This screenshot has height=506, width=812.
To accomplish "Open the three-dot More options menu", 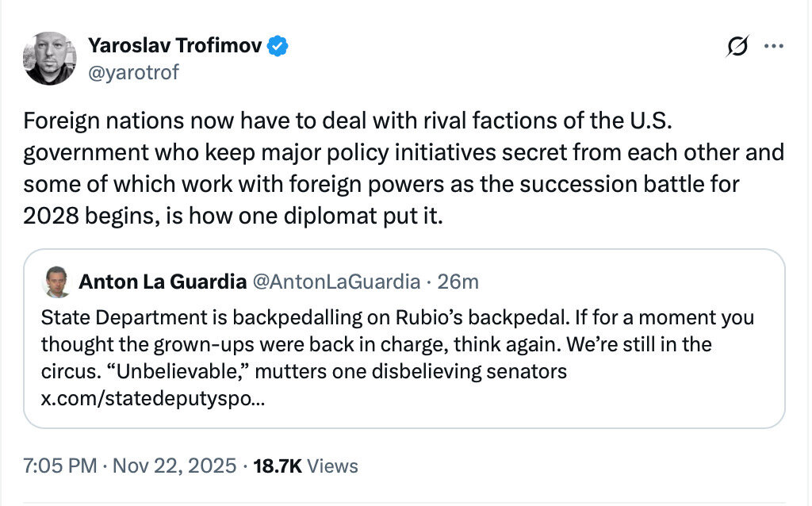I will tap(773, 47).
